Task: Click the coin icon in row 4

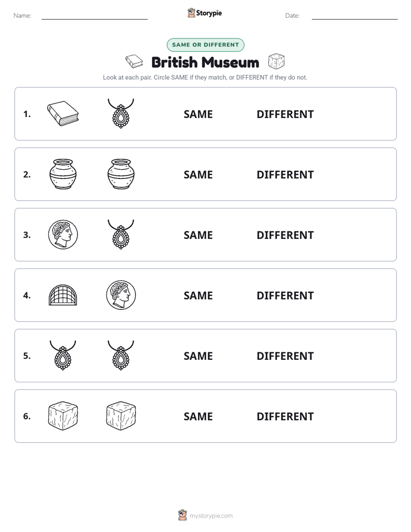Action: tap(121, 295)
